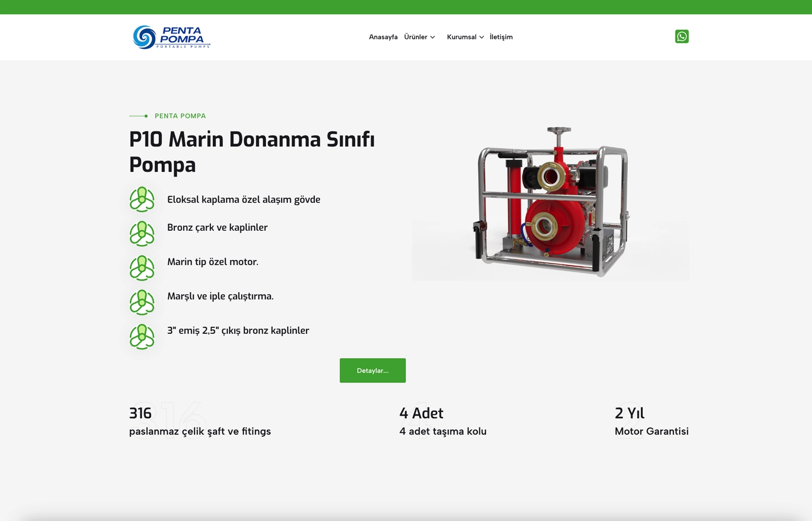The height and width of the screenshot is (521, 812).
Task: Open the Ürünler menu
Action: click(415, 37)
